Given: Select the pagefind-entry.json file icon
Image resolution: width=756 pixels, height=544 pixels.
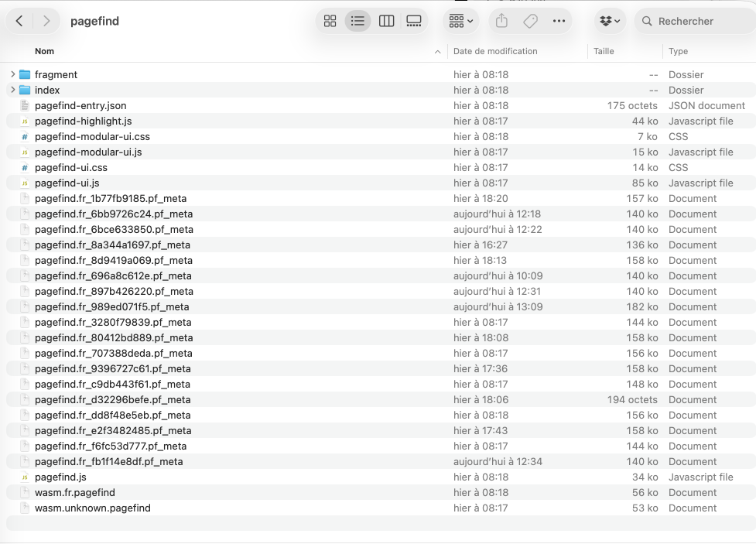Looking at the screenshot, I should [x=25, y=105].
